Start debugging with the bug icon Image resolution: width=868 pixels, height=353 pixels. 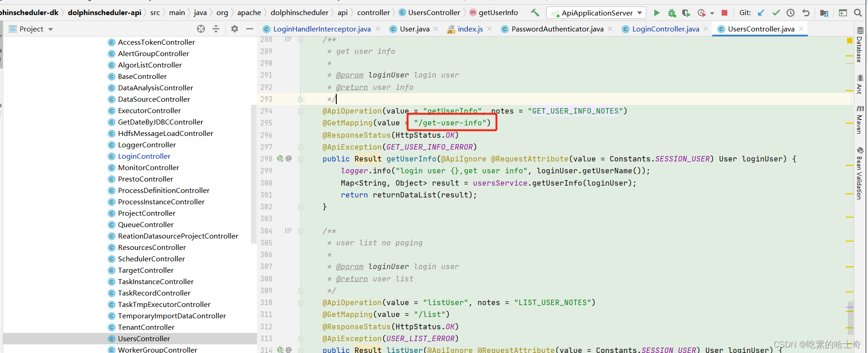point(672,13)
